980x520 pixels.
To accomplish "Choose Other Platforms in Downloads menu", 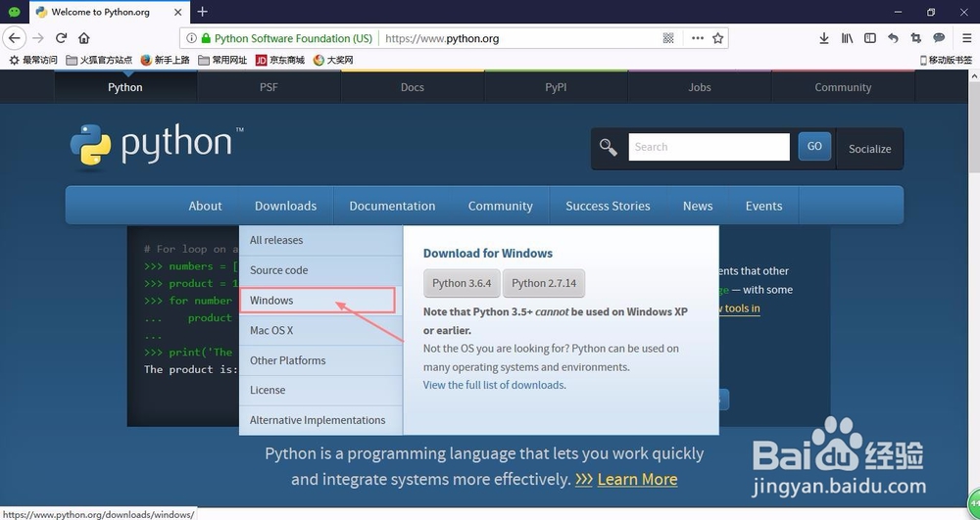I will [x=320, y=360].
